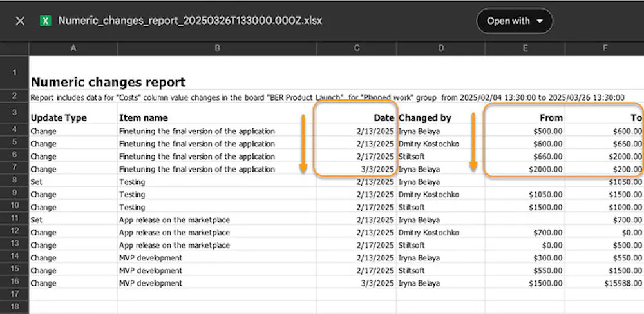Select column A header
This screenshot has height=314, width=644.
pos(73,48)
